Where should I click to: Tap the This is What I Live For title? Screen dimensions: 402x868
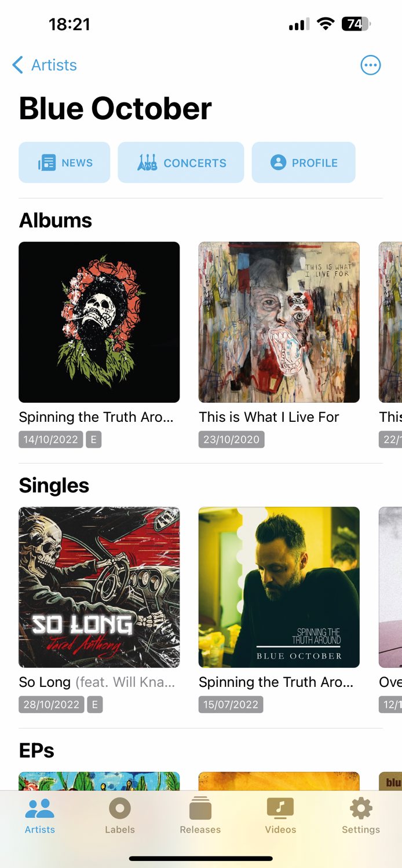[x=269, y=417]
